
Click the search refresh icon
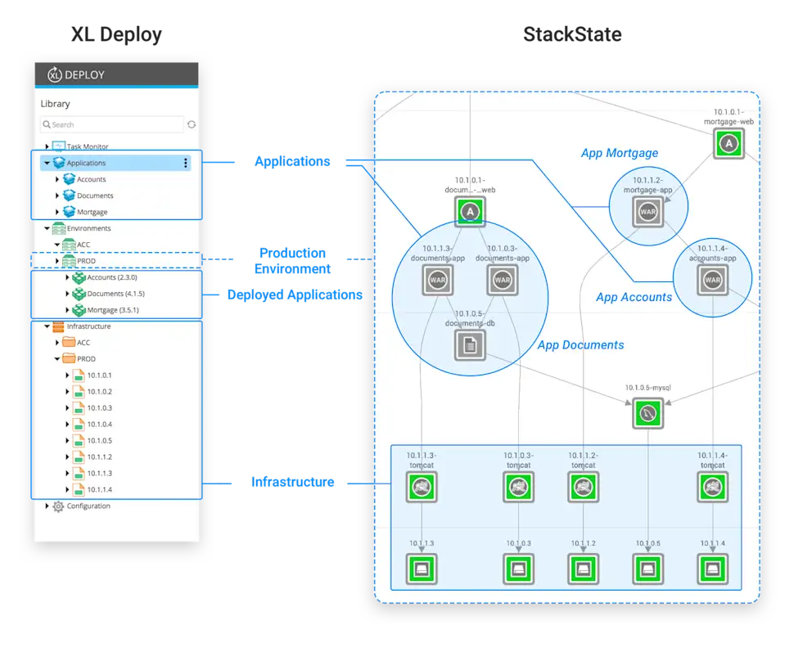(x=192, y=124)
